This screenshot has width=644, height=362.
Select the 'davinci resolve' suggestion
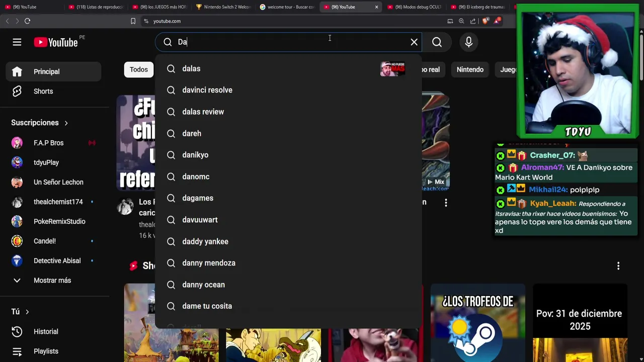(288, 90)
